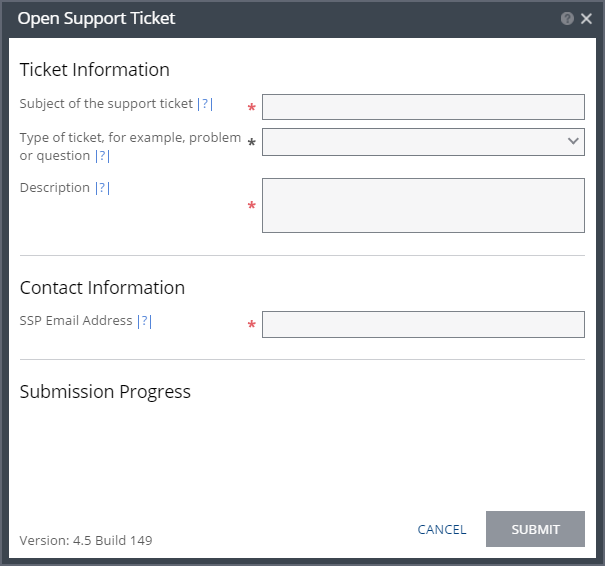Expand the ticket type dropdown
This screenshot has width=605, height=566.
point(423,142)
